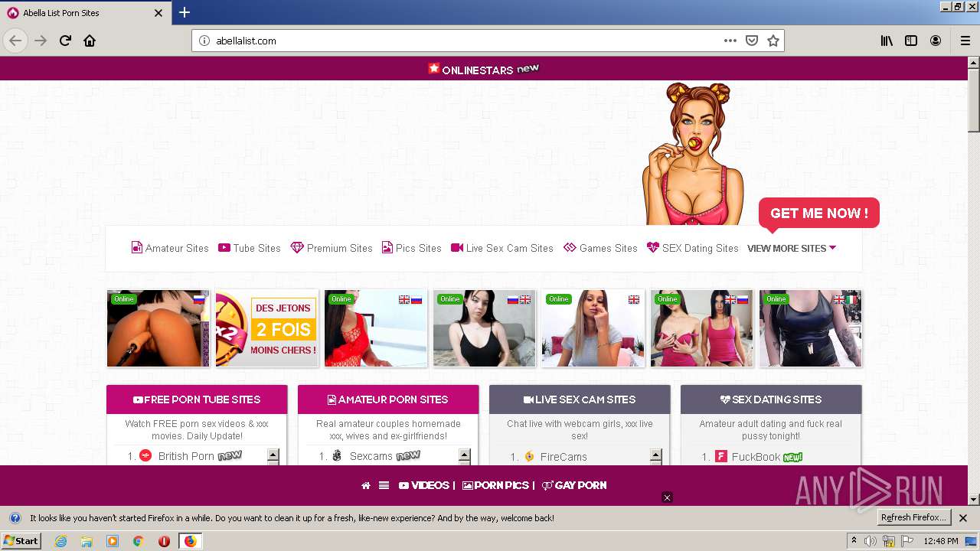
Task: Select the Abella List Porn Sites tab
Action: pos(86,13)
